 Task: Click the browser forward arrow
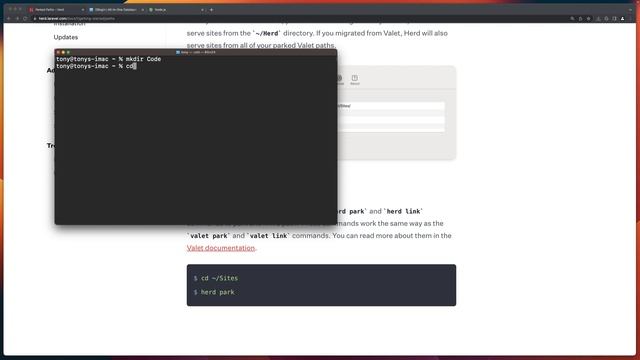coord(17,19)
